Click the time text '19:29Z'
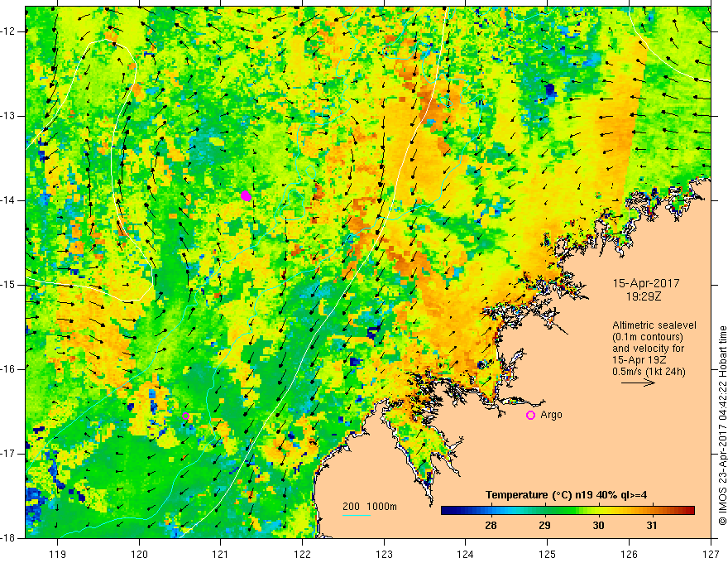 coord(644,296)
